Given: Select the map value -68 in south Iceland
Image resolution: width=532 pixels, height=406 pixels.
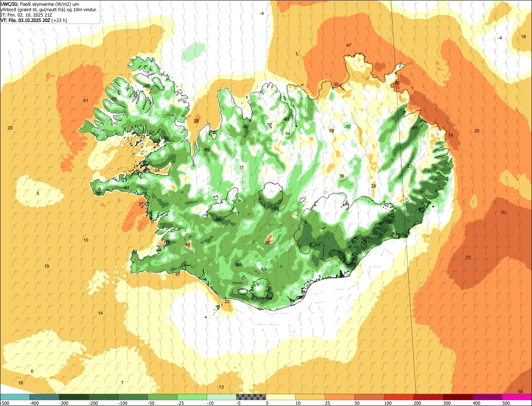Looking at the screenshot, I should 238,265.
